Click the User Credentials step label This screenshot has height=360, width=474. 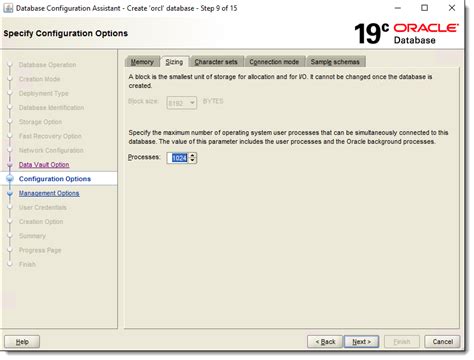pyautogui.click(x=43, y=208)
